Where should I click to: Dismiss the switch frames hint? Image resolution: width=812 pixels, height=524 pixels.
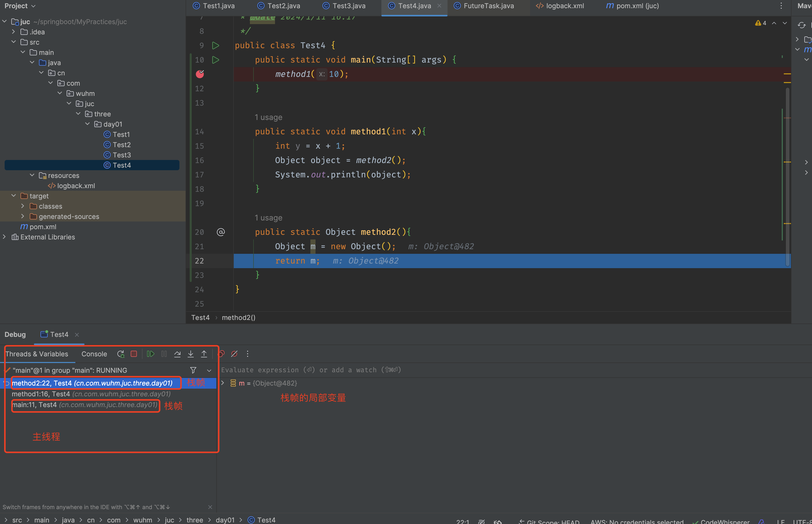click(210, 507)
